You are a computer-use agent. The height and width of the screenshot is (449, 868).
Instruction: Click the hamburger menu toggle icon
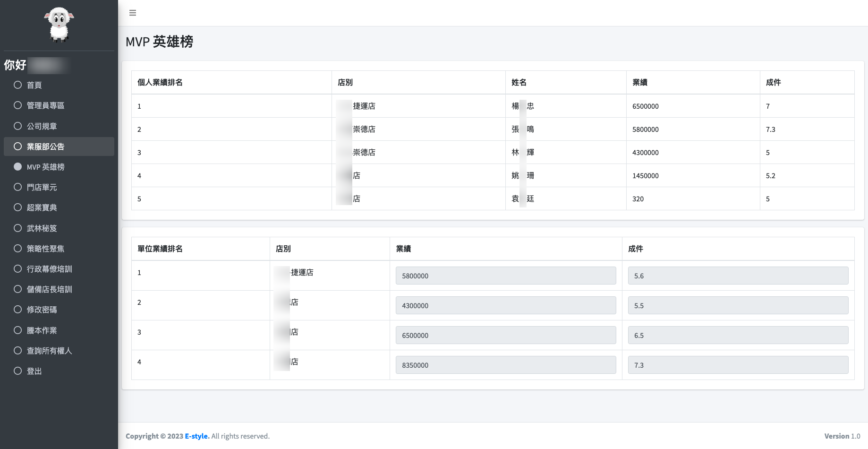[133, 13]
